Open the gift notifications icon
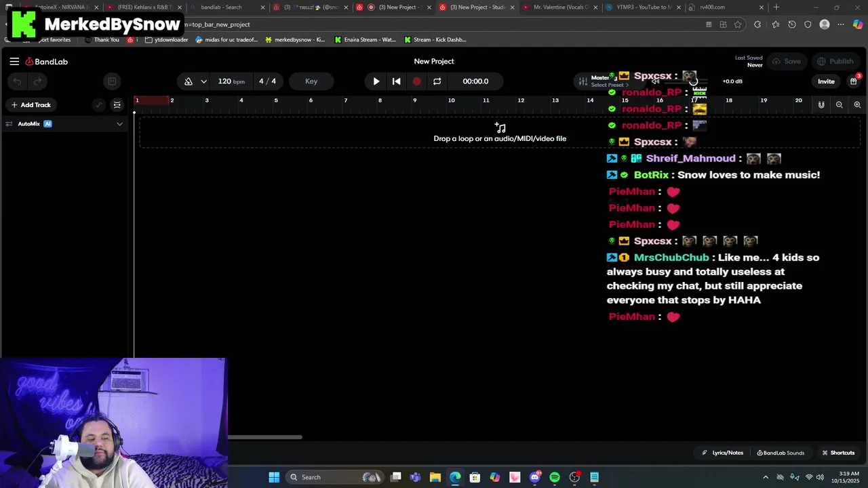 854,81
